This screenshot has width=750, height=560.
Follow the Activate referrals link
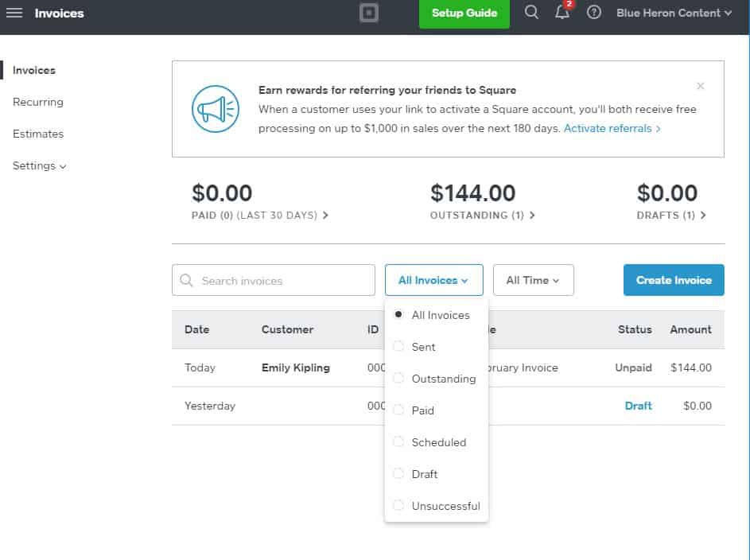pos(612,129)
